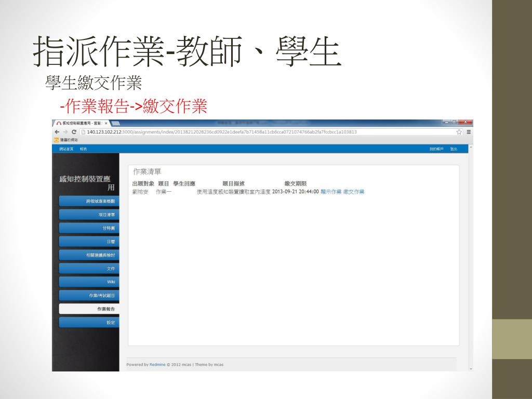
Task: Click the browser forward arrow
Action: pos(65,132)
